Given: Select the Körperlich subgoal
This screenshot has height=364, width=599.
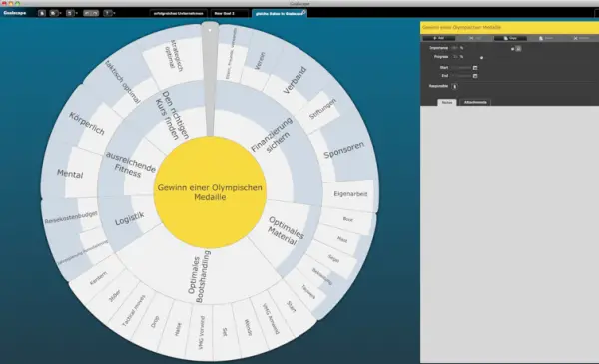Looking at the screenshot, I should point(86,124).
